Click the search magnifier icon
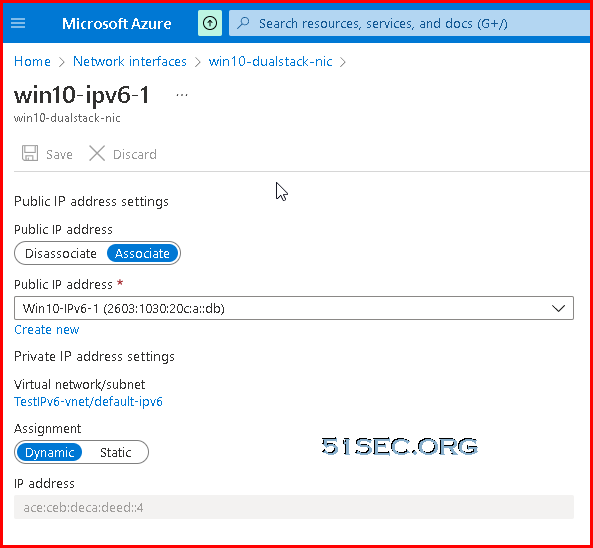The width and height of the screenshot is (593, 548). [x=243, y=23]
